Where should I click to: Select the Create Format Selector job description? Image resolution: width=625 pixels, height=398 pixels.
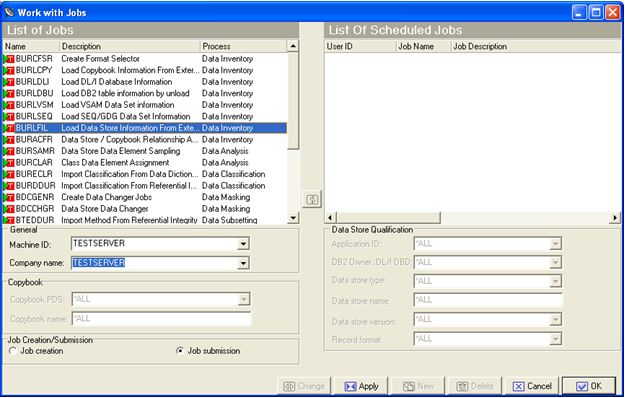[100, 59]
